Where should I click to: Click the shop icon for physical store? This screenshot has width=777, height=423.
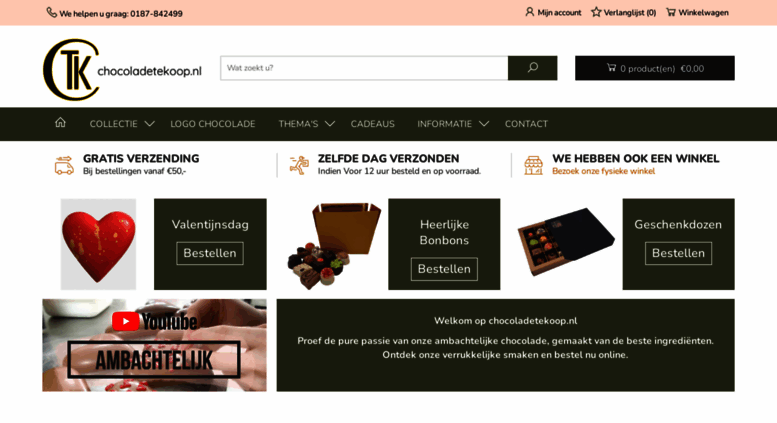point(533,165)
